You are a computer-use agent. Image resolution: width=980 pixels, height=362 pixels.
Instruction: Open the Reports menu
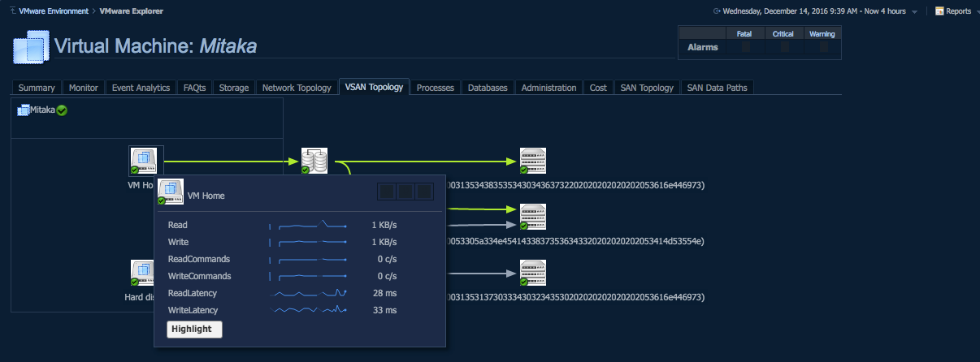coord(958,11)
